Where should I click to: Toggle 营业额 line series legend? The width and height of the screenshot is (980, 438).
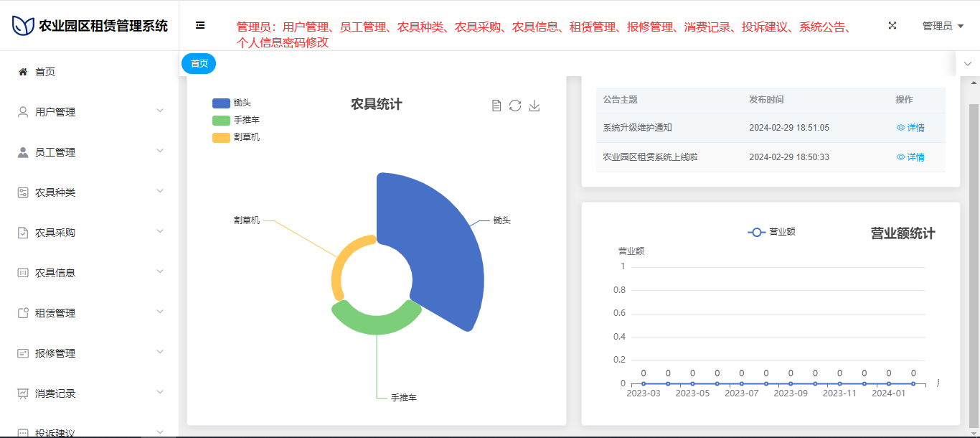point(771,232)
